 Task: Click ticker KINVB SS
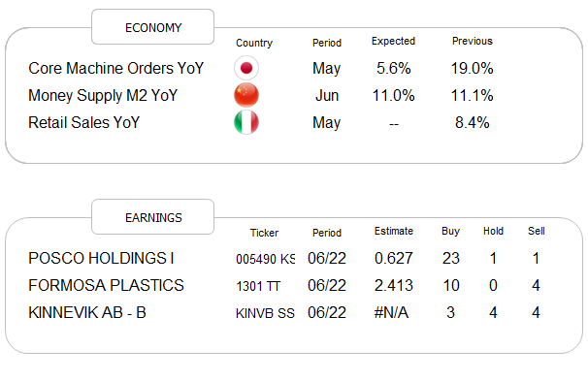click(265, 313)
